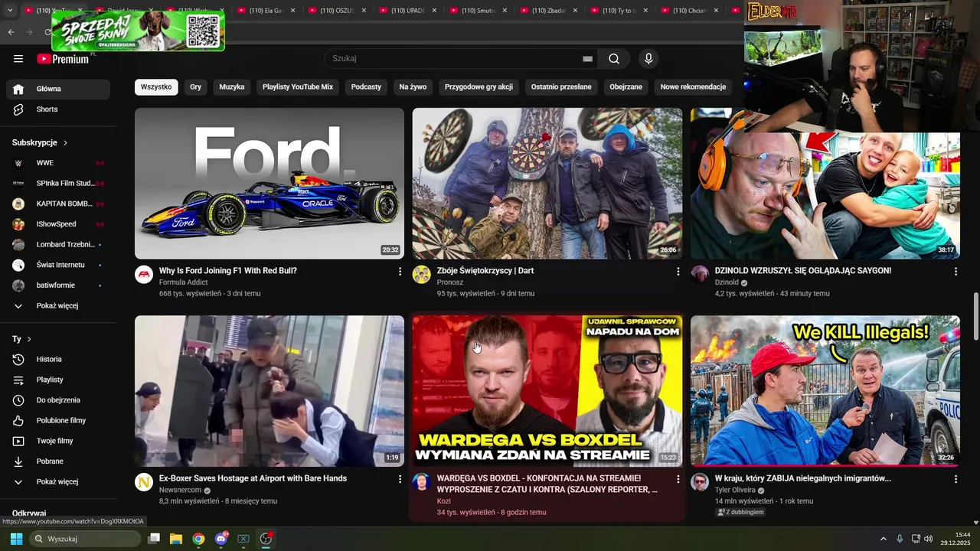Open Formula Addict channel avatar

[x=144, y=275]
